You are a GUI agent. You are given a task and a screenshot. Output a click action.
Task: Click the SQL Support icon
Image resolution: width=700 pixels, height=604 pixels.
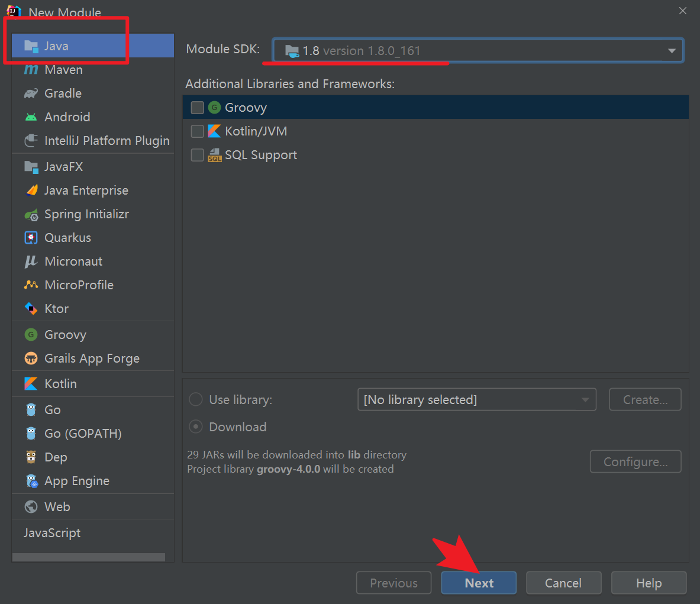(215, 155)
